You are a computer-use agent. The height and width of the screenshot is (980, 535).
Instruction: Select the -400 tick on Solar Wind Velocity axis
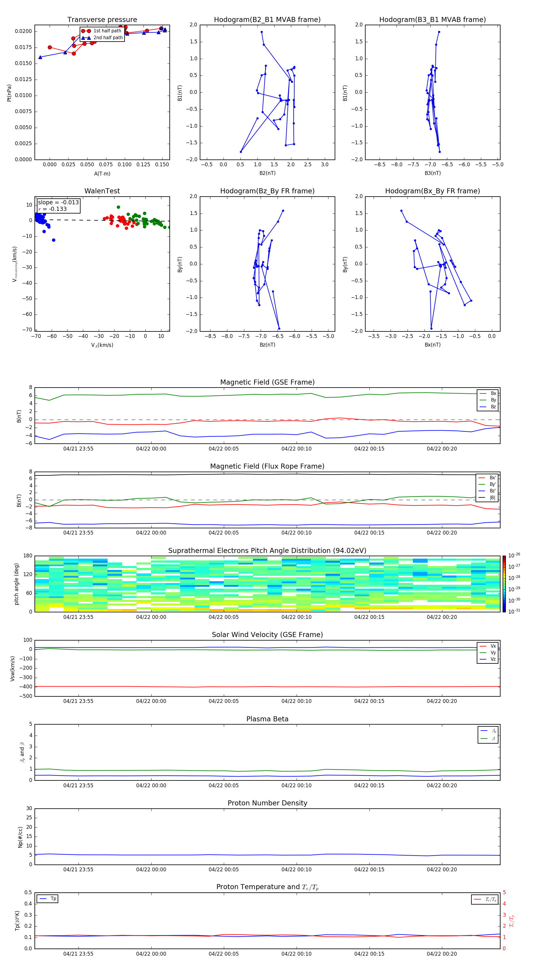tap(26, 687)
